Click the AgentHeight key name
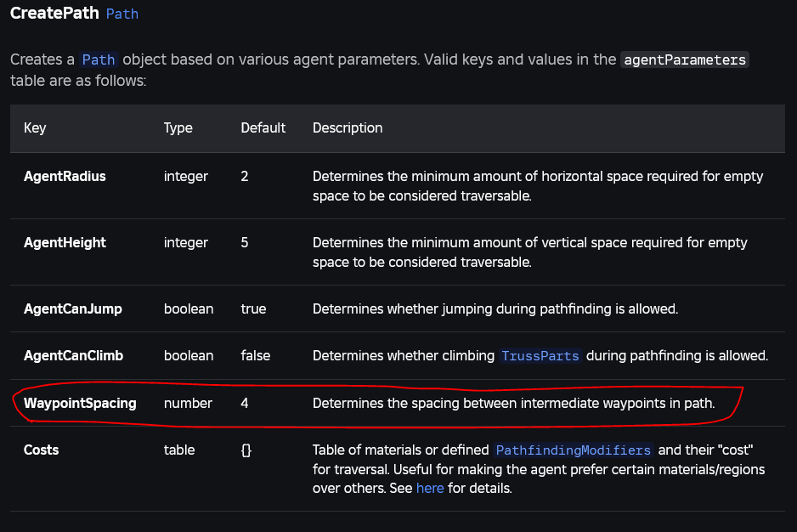The height and width of the screenshot is (532, 797). [65, 243]
